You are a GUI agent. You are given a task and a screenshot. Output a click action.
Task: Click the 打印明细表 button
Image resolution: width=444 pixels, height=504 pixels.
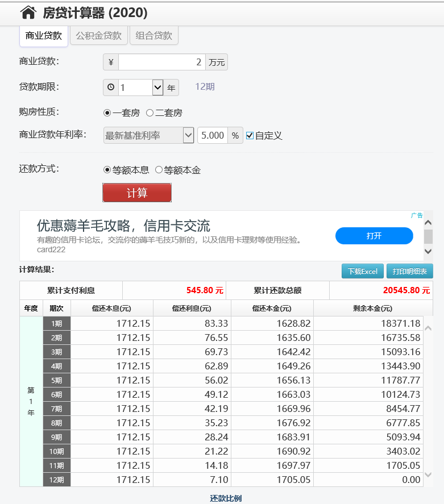pyautogui.click(x=409, y=272)
